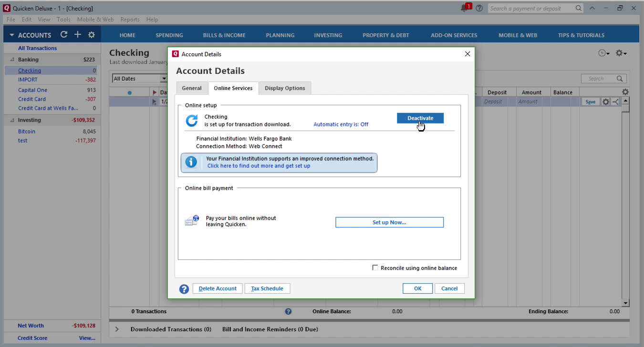
Task: Click the transaction row gear icon
Action: [x=605, y=102]
